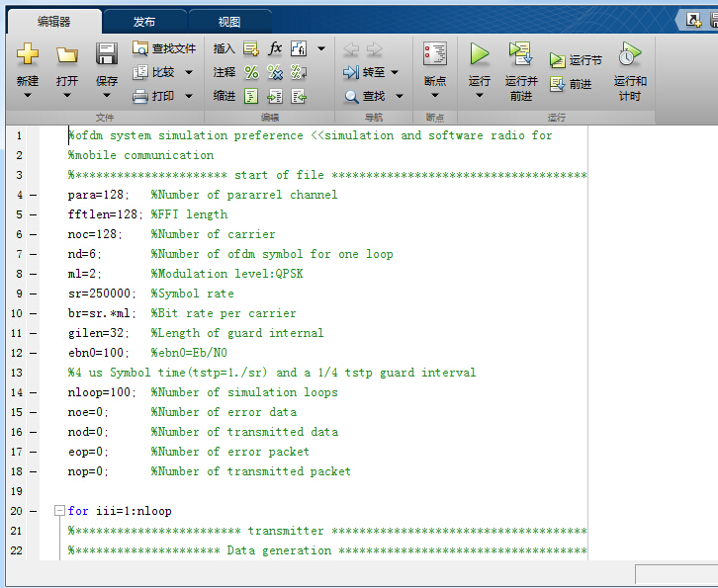Set breakpoint dash at line 4
Screen dimensions: 718x588
coord(34,195)
